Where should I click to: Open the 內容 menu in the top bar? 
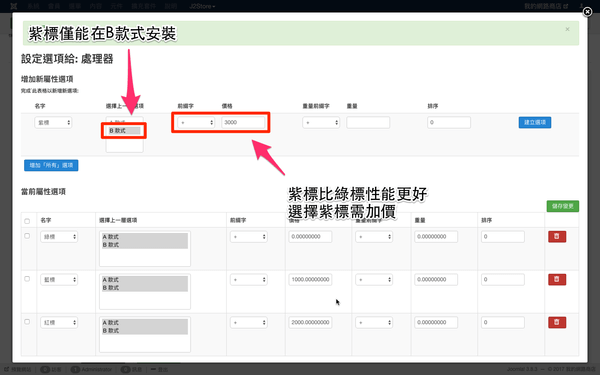(x=96, y=6)
